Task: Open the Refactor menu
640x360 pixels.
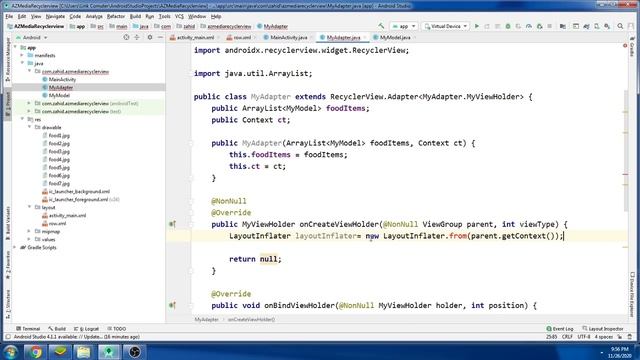Action: click(x=116, y=16)
